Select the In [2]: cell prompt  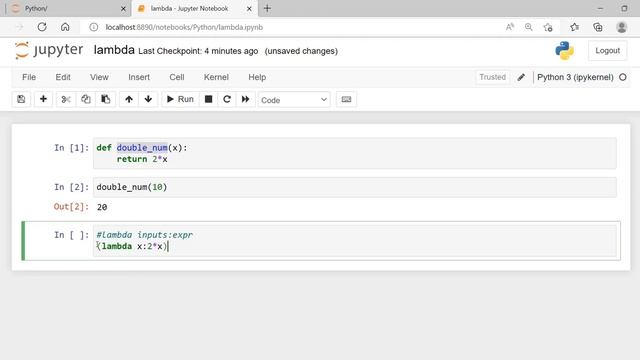71,187
